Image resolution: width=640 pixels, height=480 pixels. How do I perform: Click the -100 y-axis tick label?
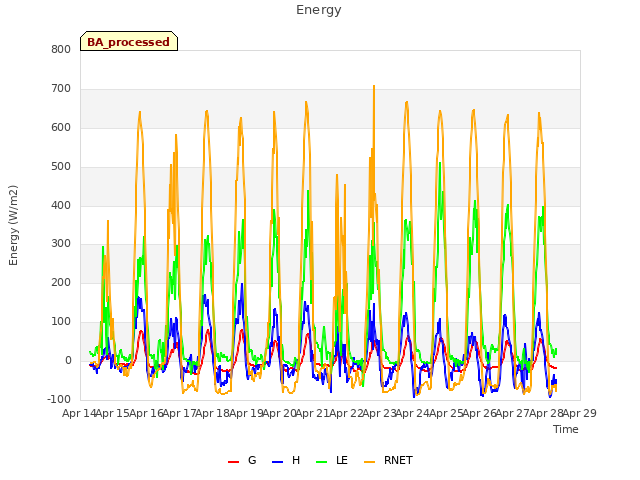point(59,400)
